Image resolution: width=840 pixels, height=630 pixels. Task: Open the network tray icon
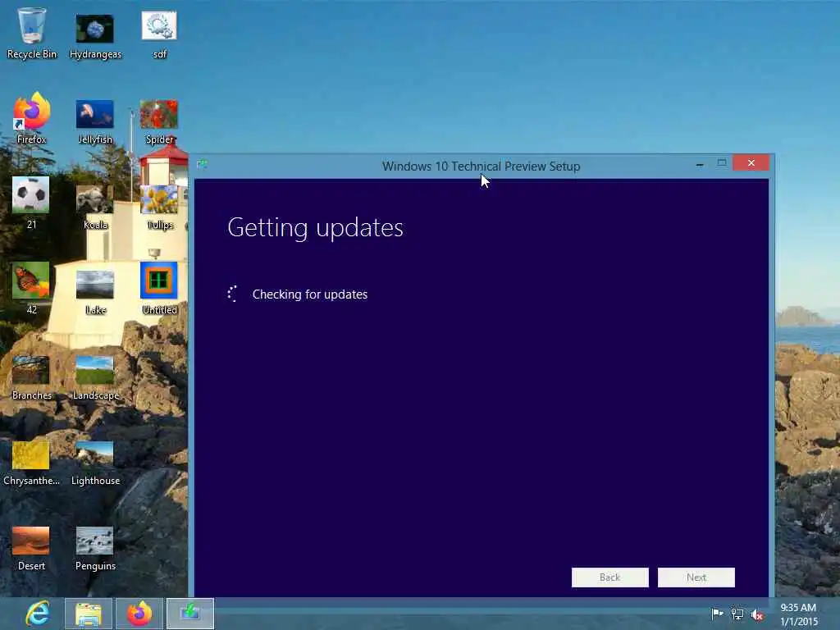[737, 614]
